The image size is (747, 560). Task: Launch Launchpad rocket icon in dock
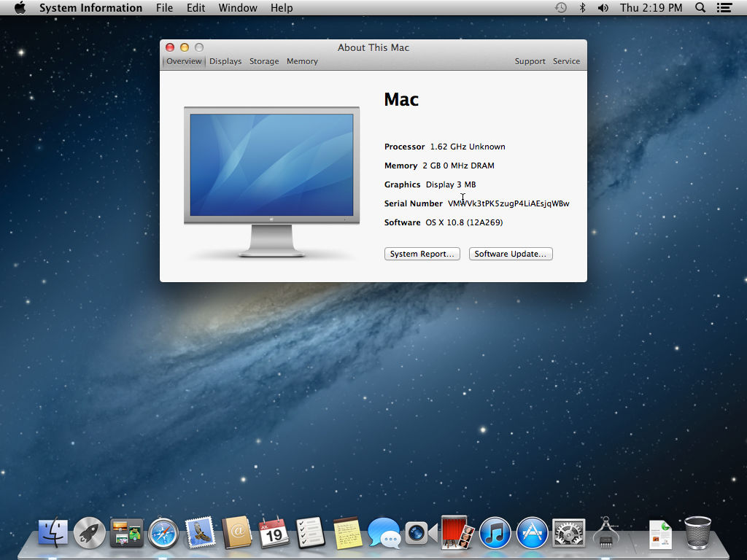(89, 532)
